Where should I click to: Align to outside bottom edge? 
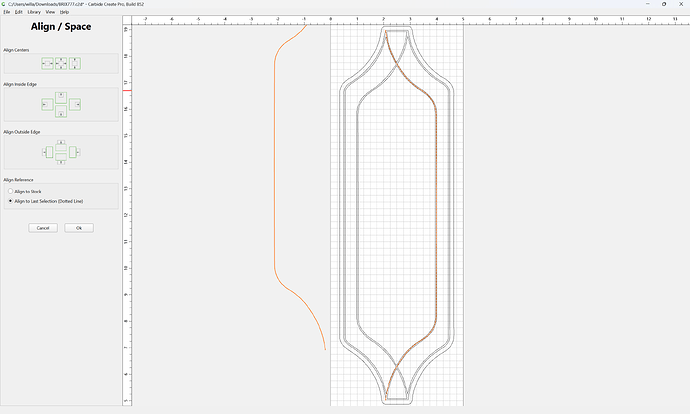pyautogui.click(x=61, y=159)
